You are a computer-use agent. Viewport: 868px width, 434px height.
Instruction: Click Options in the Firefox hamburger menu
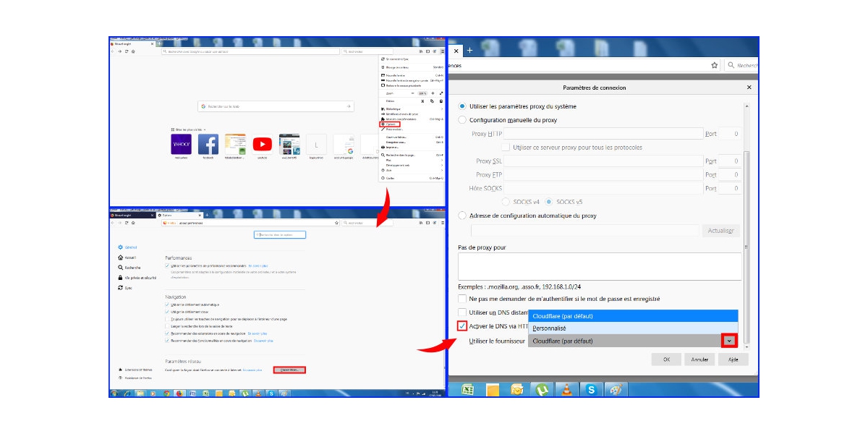point(391,124)
